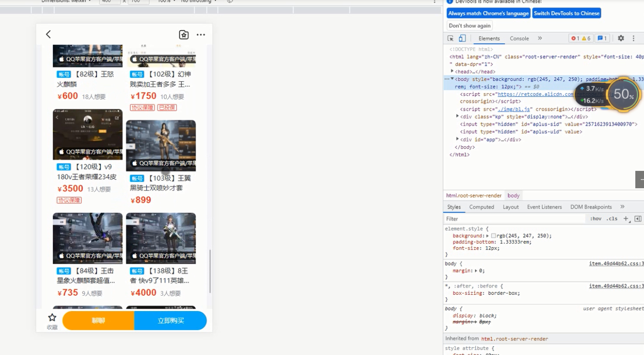
Task: Expand the div id="app" node
Action: [x=458, y=139]
